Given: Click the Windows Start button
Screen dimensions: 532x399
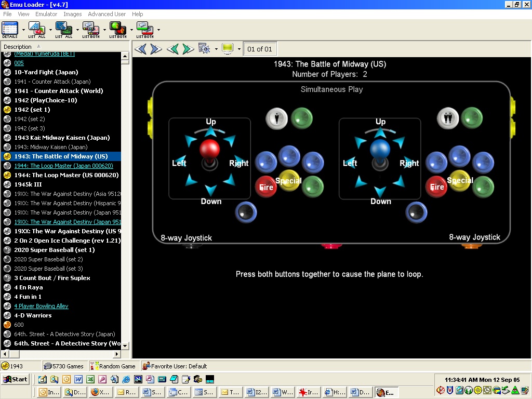Looking at the screenshot, I should point(16,379).
